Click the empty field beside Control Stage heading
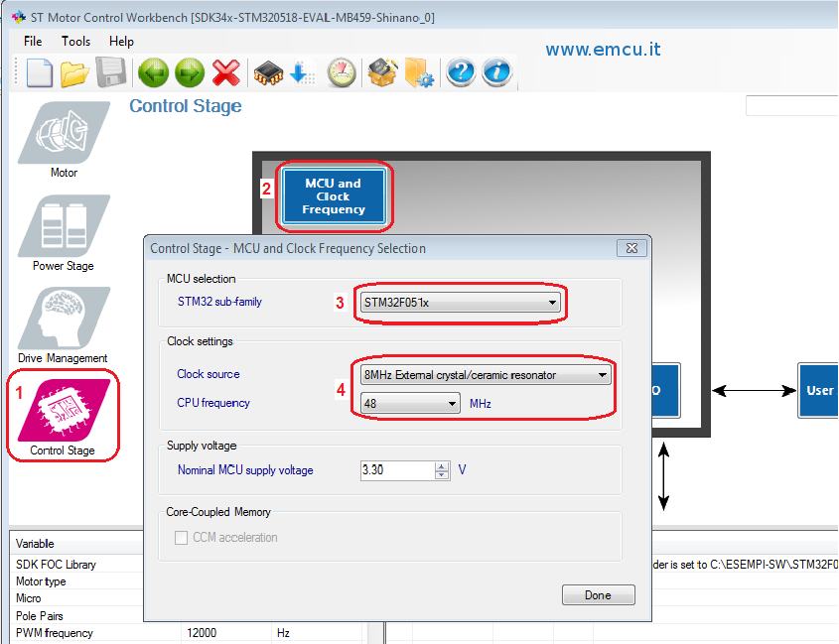Viewport: 839px width, 644px height. [x=792, y=106]
